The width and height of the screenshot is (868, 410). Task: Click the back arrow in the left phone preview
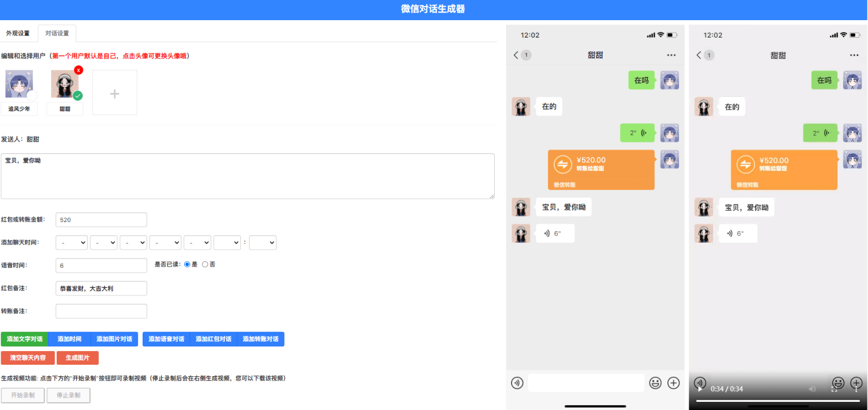(x=516, y=55)
